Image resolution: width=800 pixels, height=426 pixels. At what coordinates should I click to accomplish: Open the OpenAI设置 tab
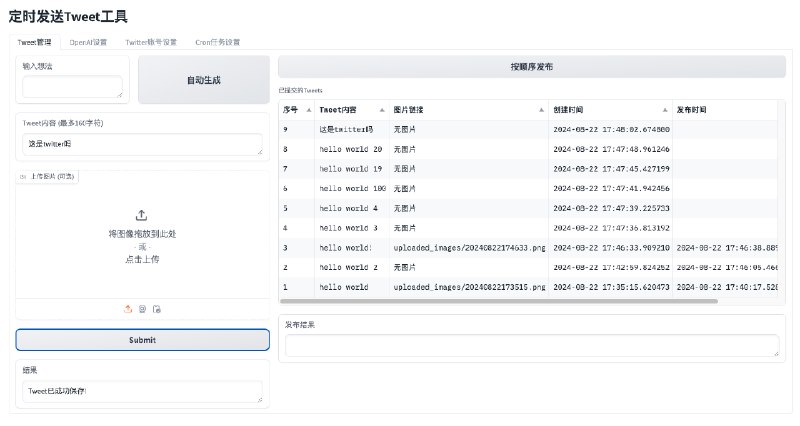88,42
